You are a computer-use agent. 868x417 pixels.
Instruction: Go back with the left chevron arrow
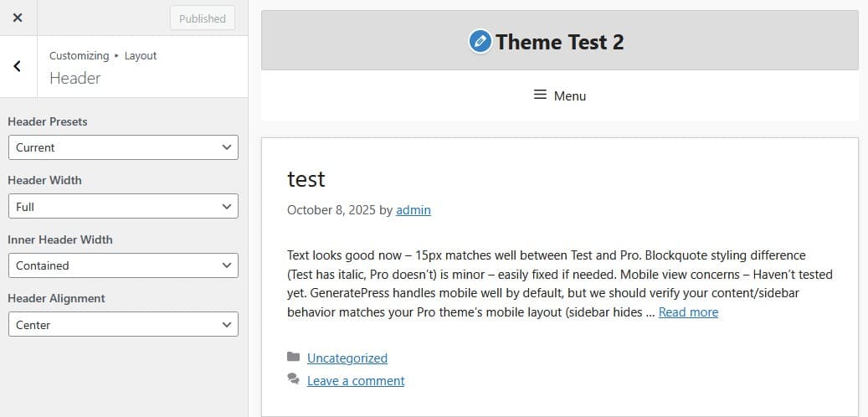(18, 66)
